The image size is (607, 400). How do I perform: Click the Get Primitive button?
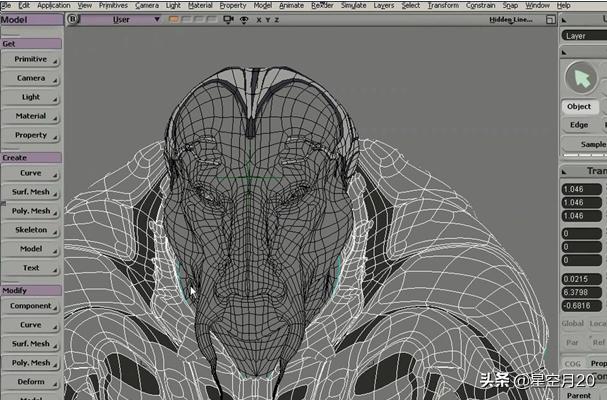[31, 60]
